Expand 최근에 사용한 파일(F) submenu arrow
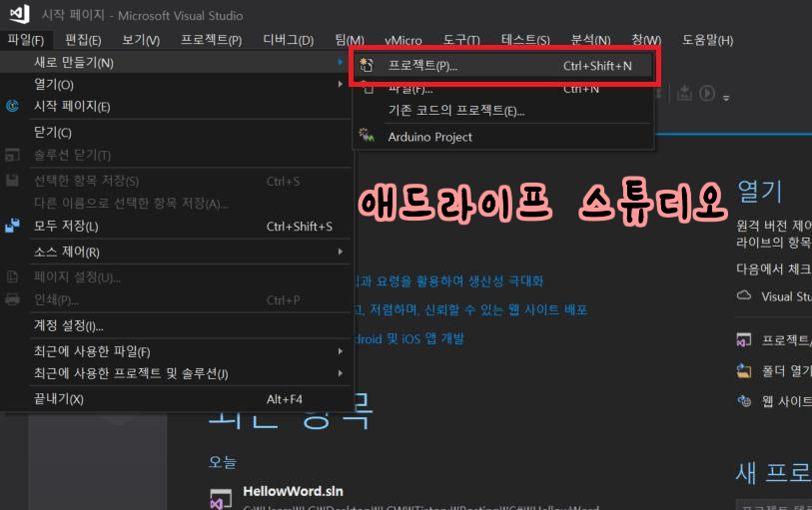The height and width of the screenshot is (510, 812). [341, 351]
